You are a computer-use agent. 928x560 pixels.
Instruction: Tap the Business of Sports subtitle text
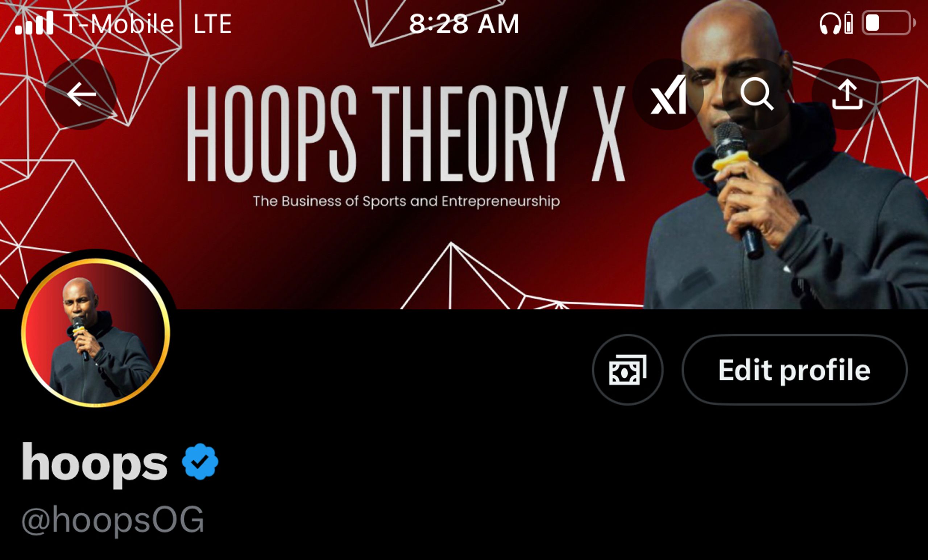pyautogui.click(x=406, y=201)
